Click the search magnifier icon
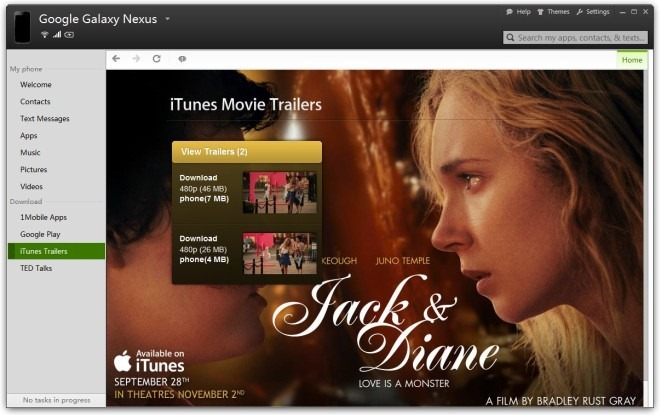 (x=510, y=37)
